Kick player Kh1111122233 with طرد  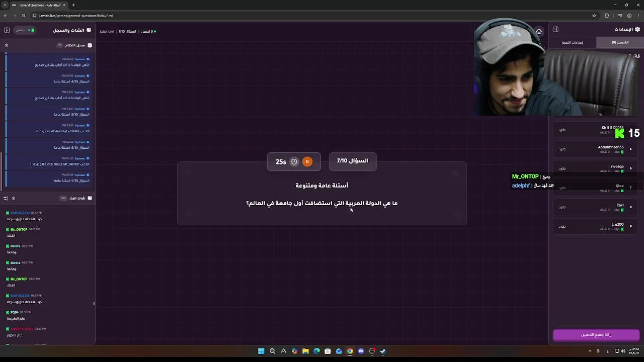tap(562, 130)
